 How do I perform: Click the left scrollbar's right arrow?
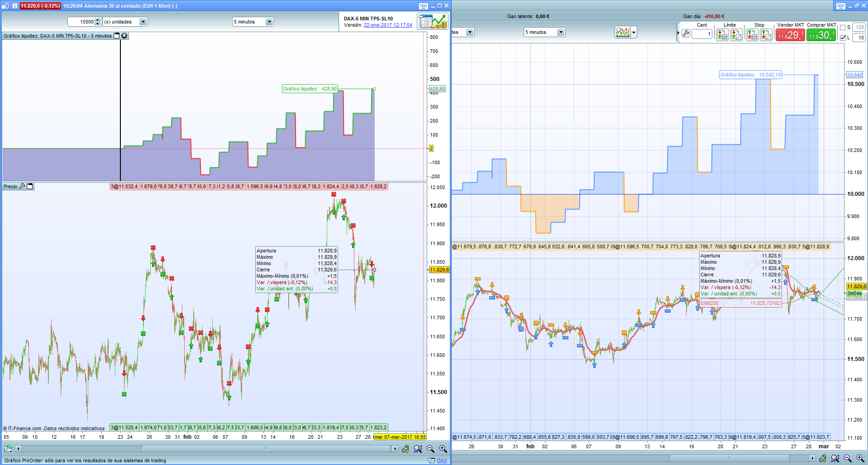pyautogui.click(x=395, y=449)
